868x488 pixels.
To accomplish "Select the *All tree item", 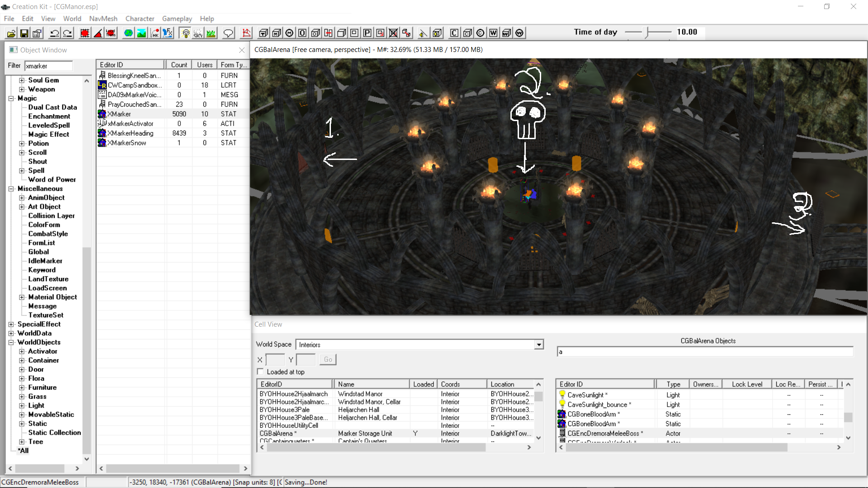I will (x=23, y=451).
